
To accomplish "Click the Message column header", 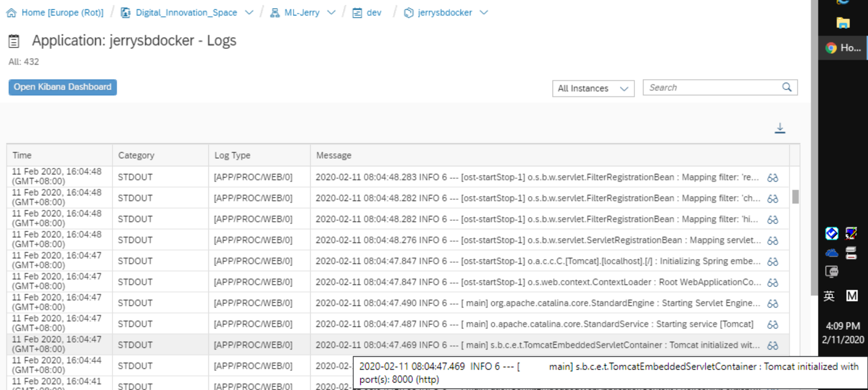I will pyautogui.click(x=550, y=155).
